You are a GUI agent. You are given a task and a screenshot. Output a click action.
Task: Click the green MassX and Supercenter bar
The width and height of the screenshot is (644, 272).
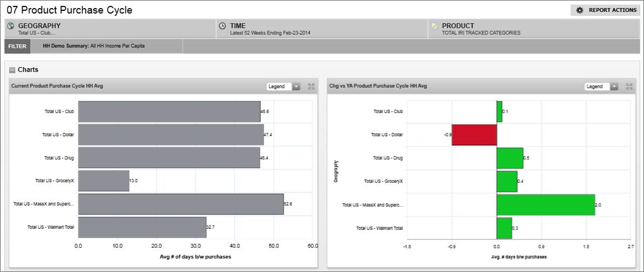click(x=546, y=205)
